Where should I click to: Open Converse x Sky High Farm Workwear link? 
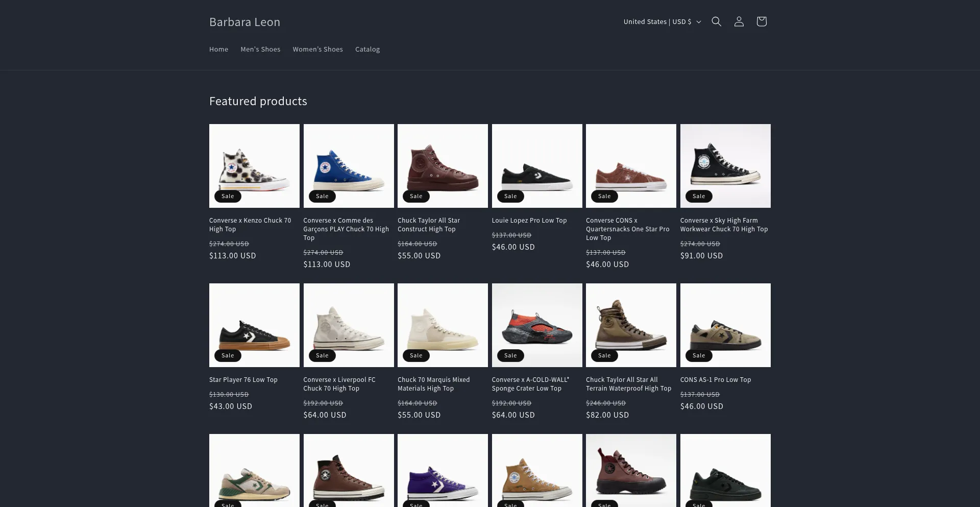click(x=724, y=225)
